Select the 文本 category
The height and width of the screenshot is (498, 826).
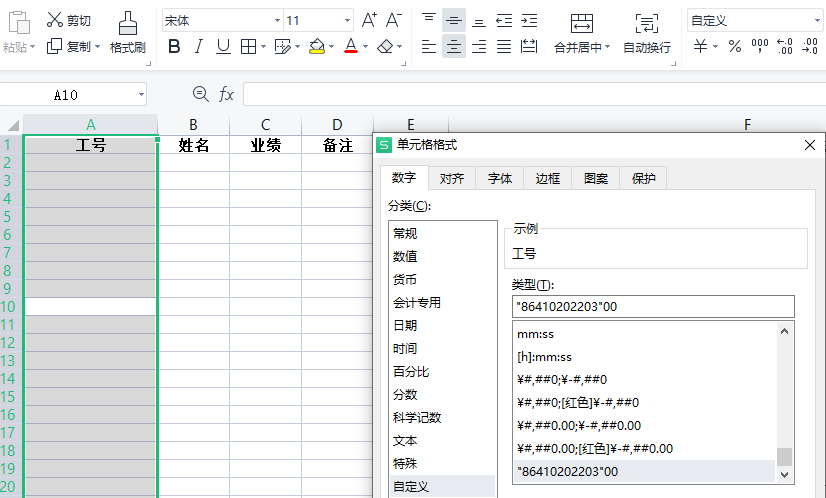point(442,441)
